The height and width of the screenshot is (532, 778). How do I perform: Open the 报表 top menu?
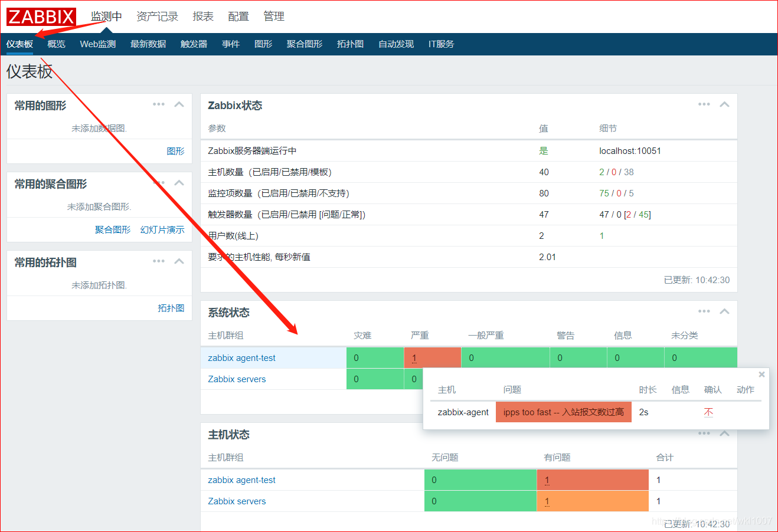pos(203,17)
